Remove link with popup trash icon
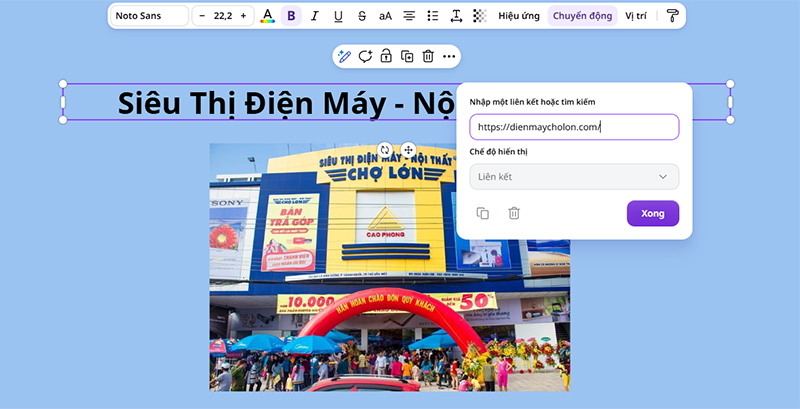800x409 pixels. [x=514, y=213]
